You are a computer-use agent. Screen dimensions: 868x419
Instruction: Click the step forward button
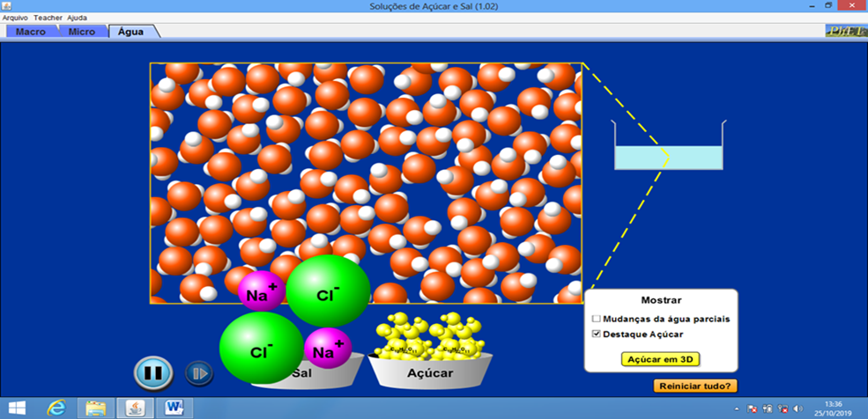coord(199,373)
